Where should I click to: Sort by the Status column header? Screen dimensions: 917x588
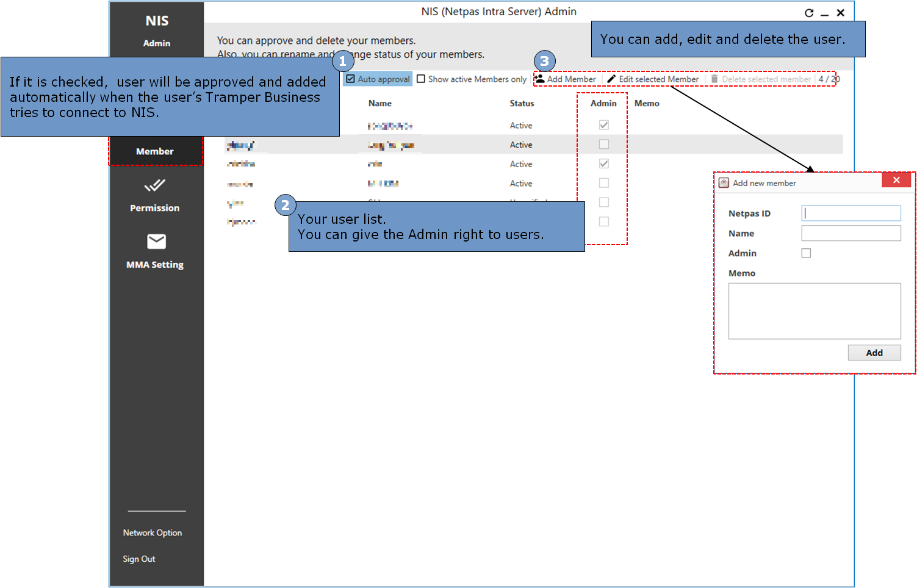[522, 103]
